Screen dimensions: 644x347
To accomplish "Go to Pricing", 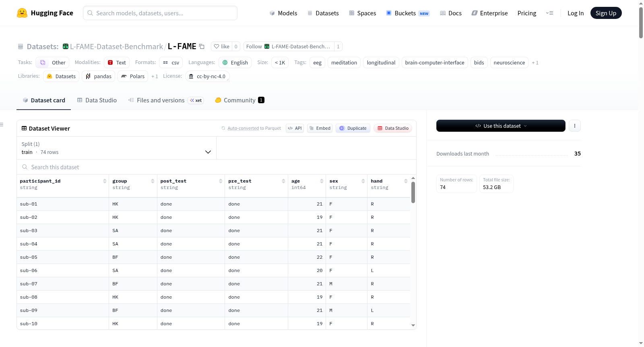I will coord(527,13).
